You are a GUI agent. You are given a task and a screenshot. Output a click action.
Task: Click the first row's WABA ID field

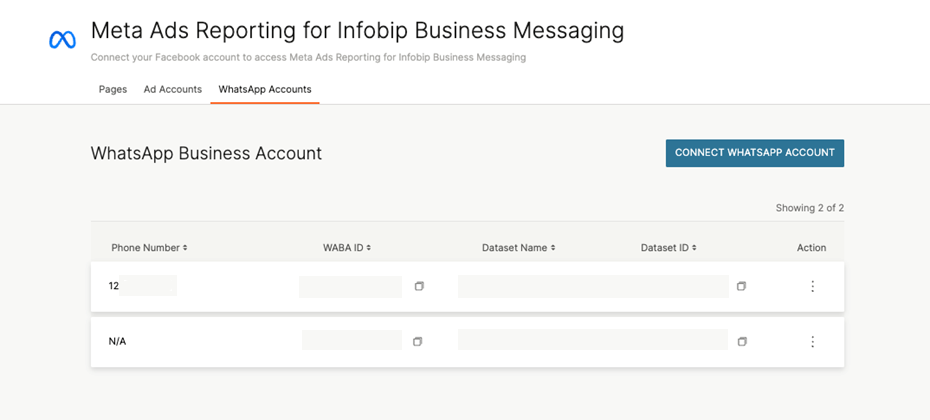[350, 287]
